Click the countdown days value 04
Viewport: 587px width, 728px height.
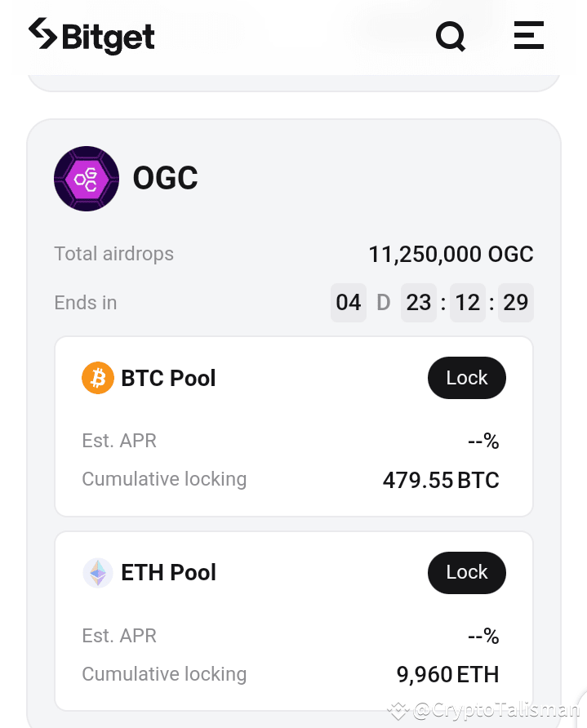click(348, 302)
